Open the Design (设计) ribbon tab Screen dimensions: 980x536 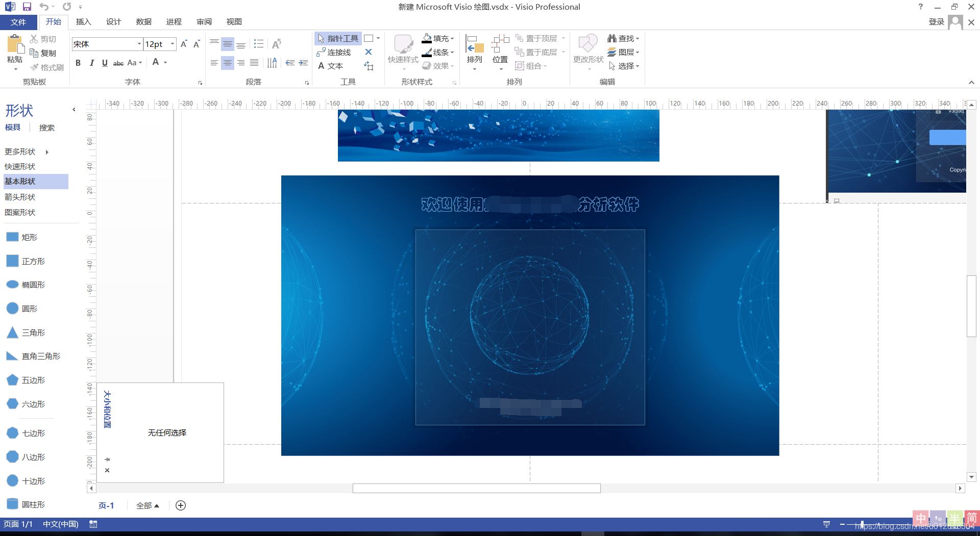[x=113, y=21]
